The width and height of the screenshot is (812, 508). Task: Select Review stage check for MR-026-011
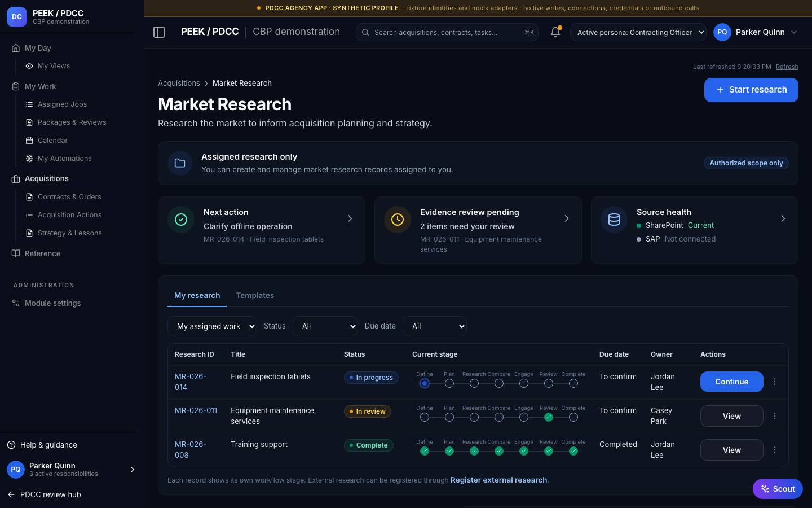549,417
